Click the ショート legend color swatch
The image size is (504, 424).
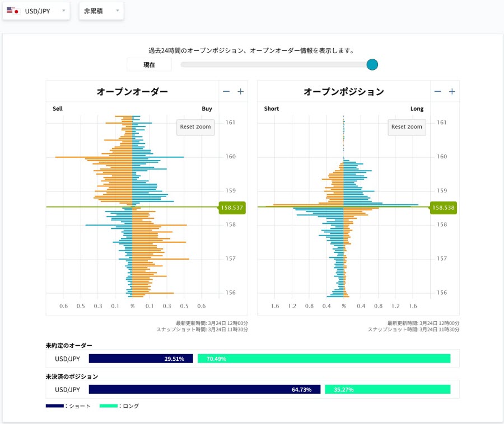pyautogui.click(x=54, y=406)
